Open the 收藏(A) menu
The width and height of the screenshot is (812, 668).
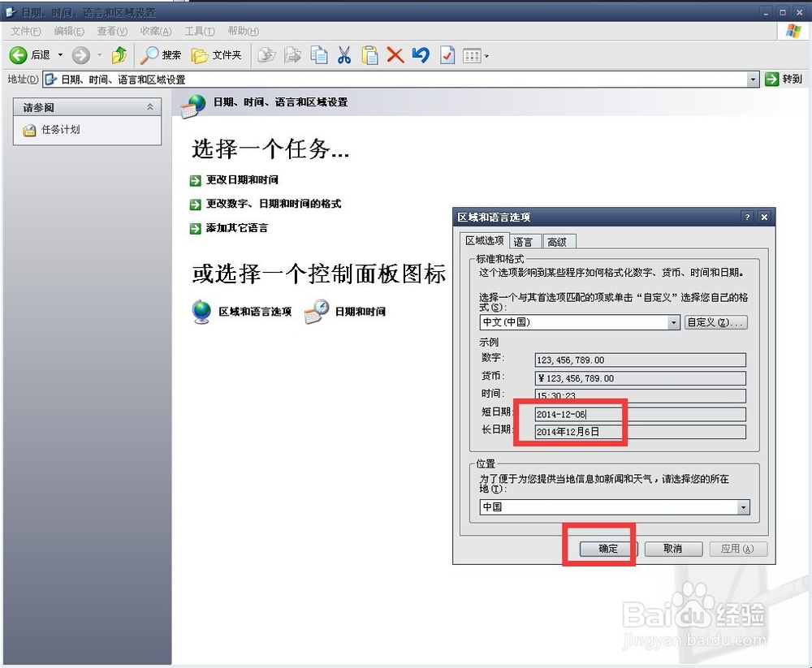(x=155, y=31)
